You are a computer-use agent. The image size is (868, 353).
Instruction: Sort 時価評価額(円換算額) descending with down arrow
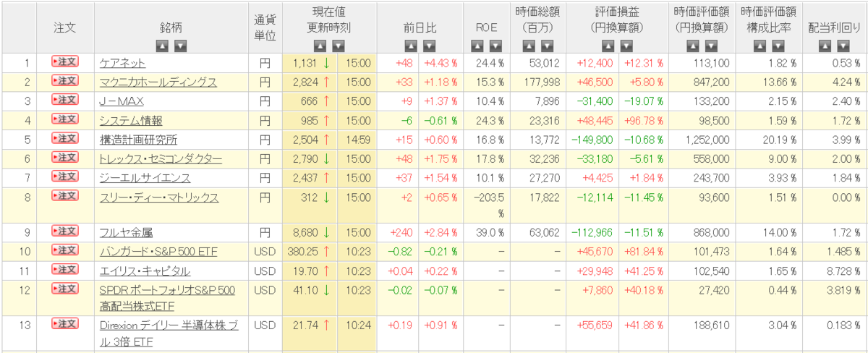(710, 46)
